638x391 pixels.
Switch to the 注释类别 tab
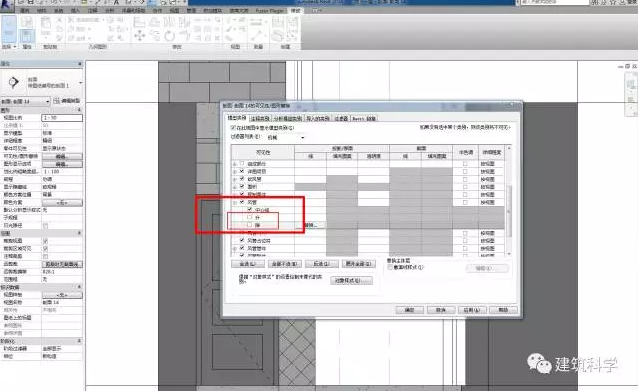click(260, 118)
